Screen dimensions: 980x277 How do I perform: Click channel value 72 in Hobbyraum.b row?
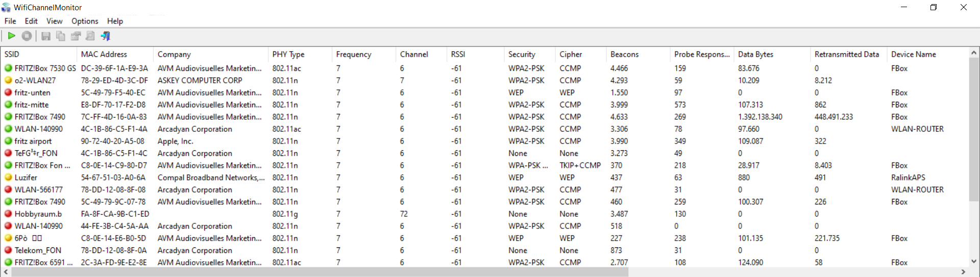[404, 214]
